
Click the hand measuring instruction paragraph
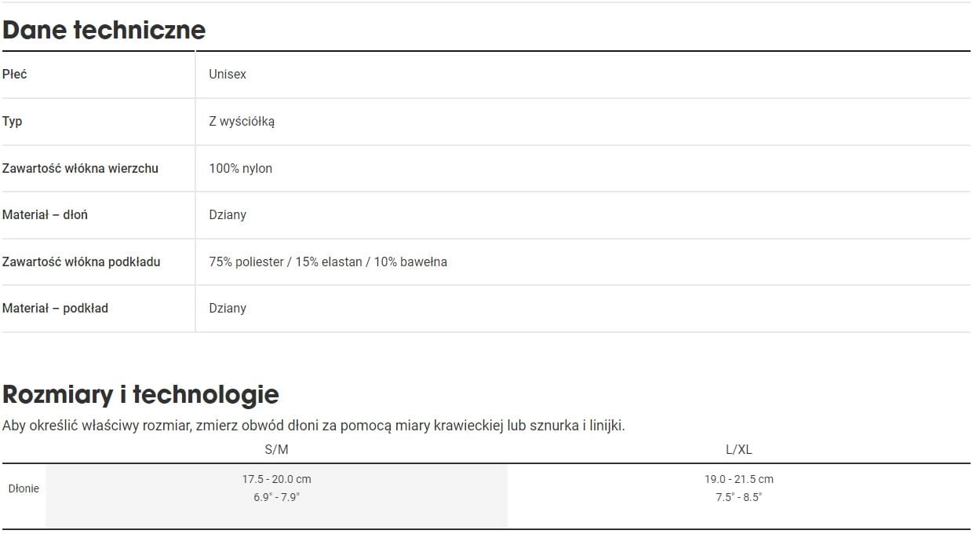click(x=313, y=426)
